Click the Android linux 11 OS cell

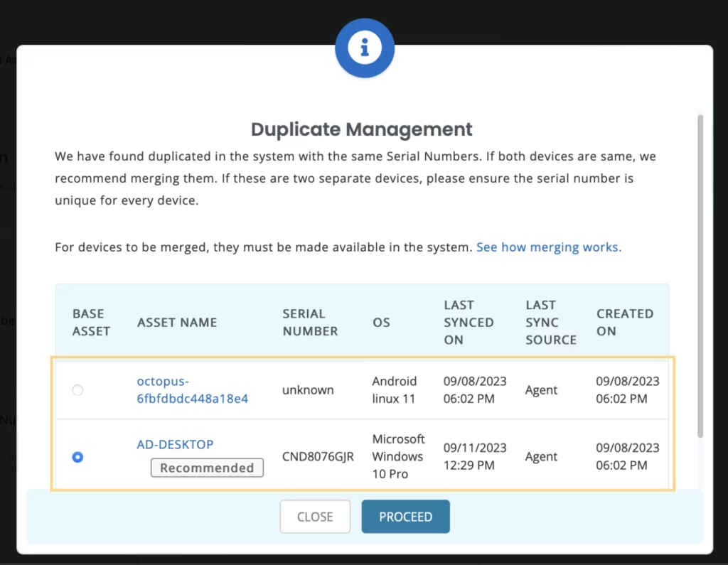(x=394, y=389)
